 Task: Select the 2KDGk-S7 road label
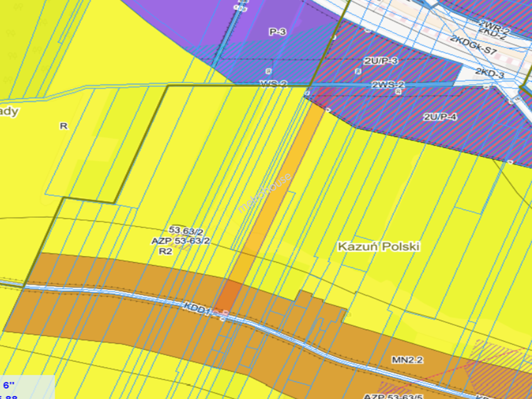coord(474,45)
